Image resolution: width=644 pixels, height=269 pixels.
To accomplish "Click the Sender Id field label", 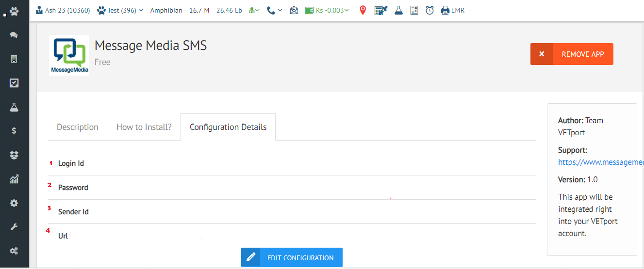I will 73,212.
